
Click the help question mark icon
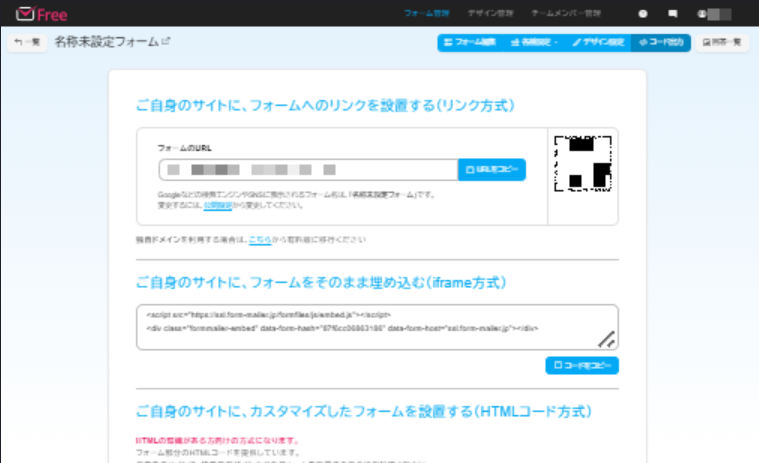(642, 15)
